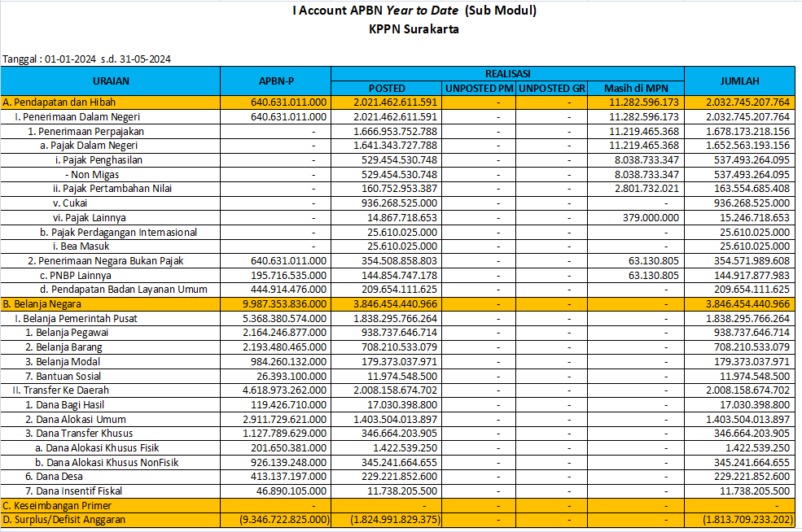The width and height of the screenshot is (802, 532).
Task: Click POSTED value 1.403.504.013.897
Action: (396, 419)
